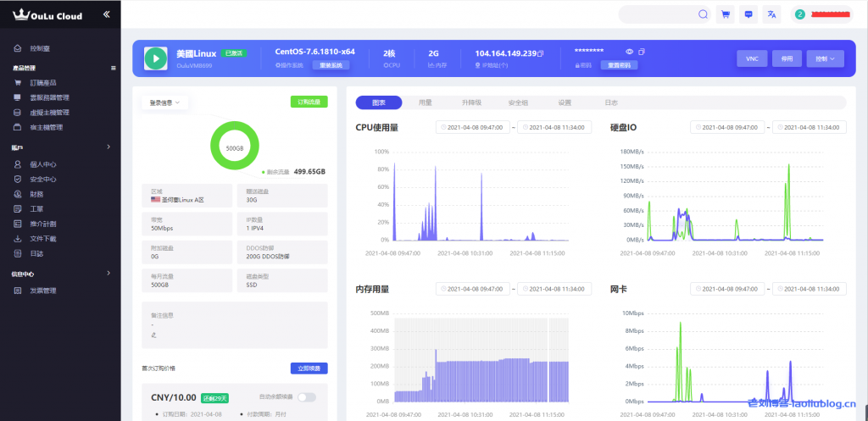Click the search magnifier icon
Image resolution: width=868 pixels, height=421 pixels.
pos(703,14)
